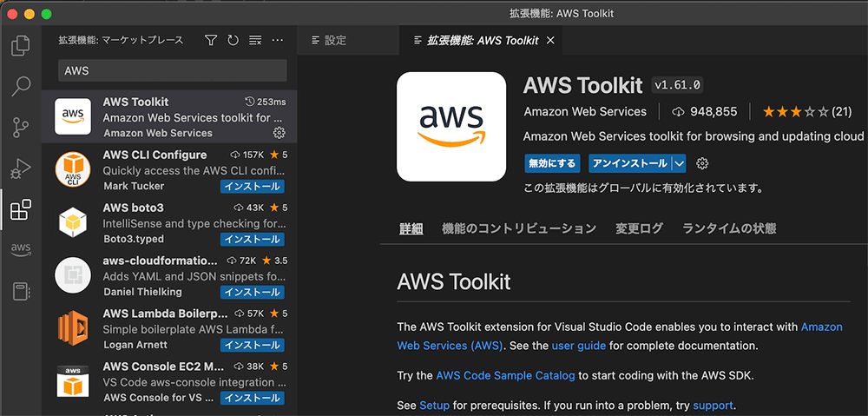This screenshot has width=868, height=416.
Task: Select AWS boto3 extension title
Action: click(x=134, y=208)
